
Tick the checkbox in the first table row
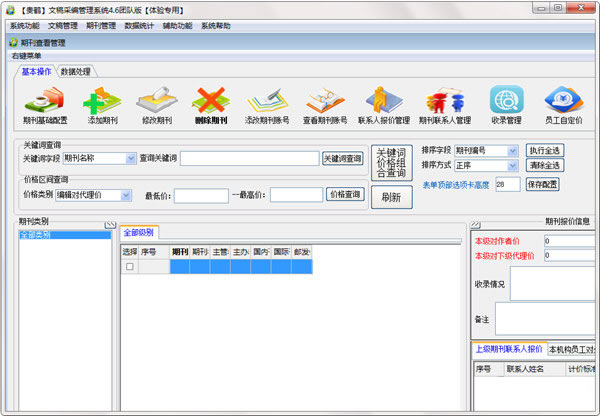(130, 266)
